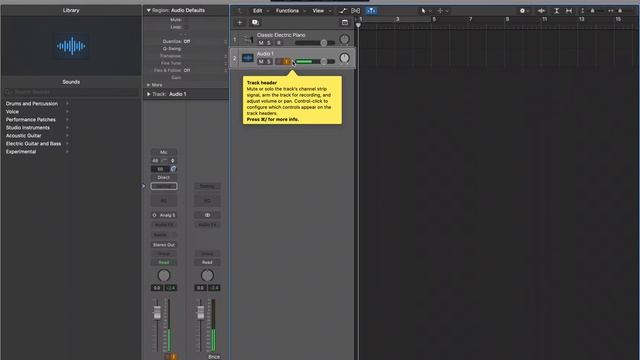Click the Audio 1 track pan knob
The image size is (640, 360).
pyautogui.click(x=344, y=58)
